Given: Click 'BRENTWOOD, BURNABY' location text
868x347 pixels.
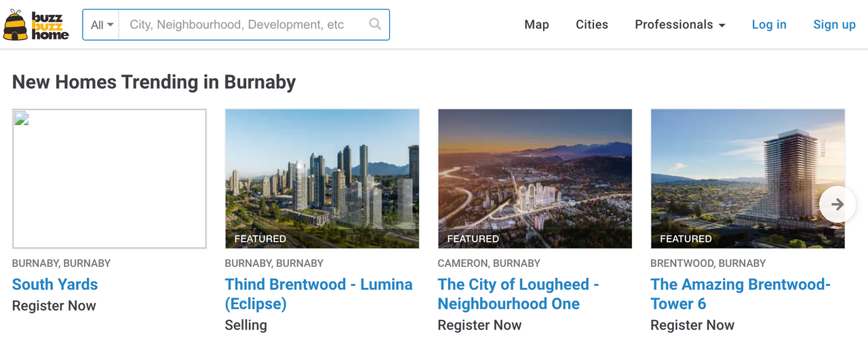Looking at the screenshot, I should pos(708,263).
